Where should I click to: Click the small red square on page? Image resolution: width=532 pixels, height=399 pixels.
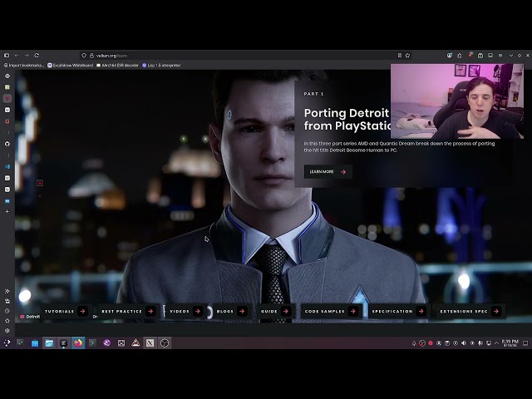click(40, 183)
